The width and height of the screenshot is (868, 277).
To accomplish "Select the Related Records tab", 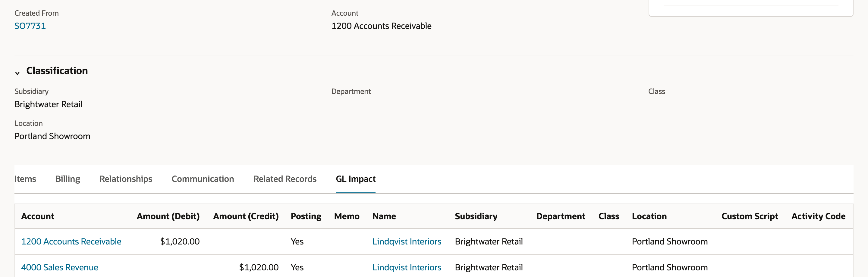I will tap(285, 179).
